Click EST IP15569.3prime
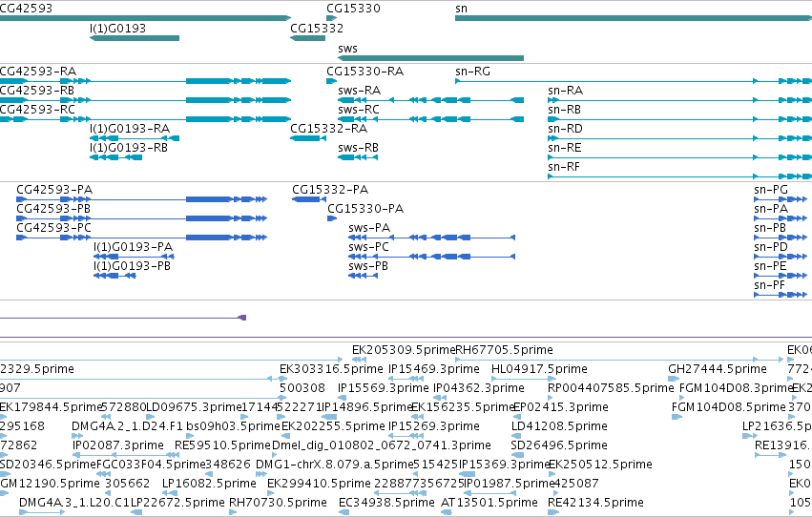The image size is (812, 517). click(x=384, y=388)
